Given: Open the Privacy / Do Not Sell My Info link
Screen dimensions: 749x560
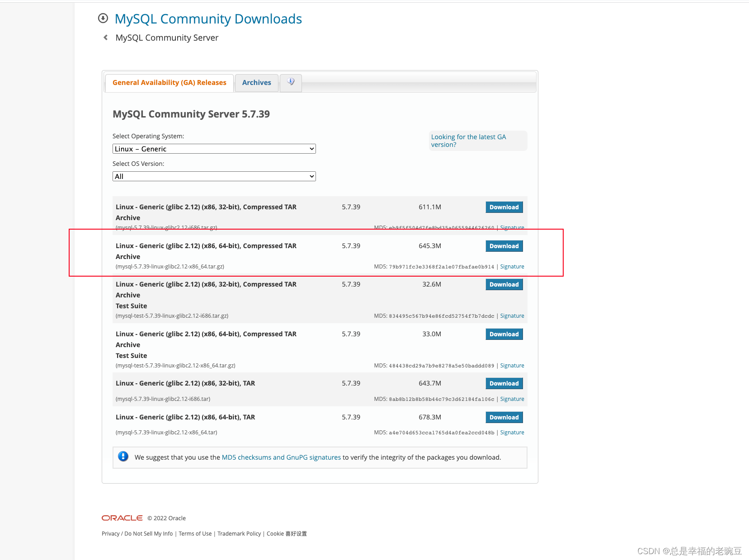Looking at the screenshot, I should [x=137, y=534].
